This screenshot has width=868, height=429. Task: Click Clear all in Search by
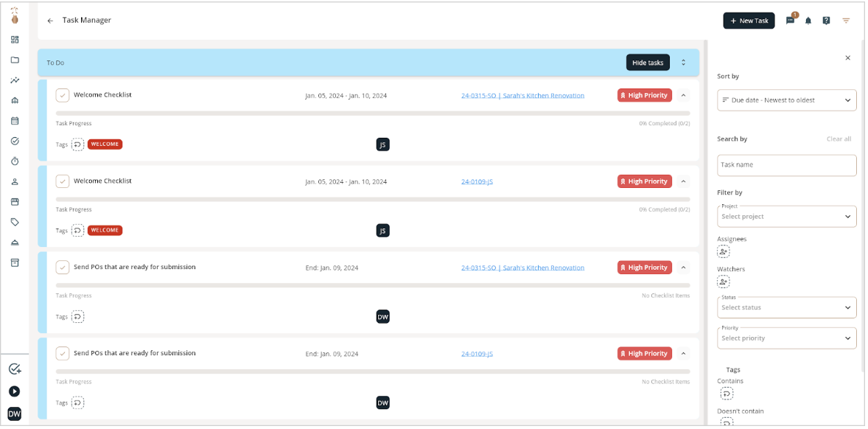(x=839, y=139)
